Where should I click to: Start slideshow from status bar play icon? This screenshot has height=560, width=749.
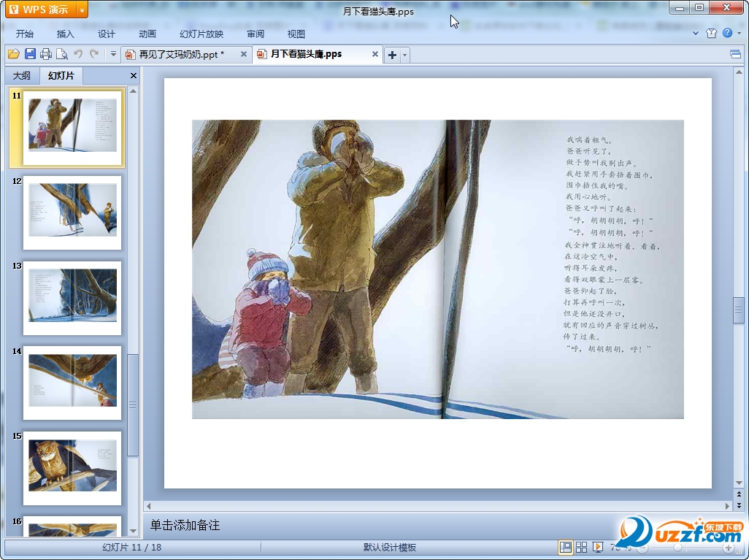click(x=598, y=547)
